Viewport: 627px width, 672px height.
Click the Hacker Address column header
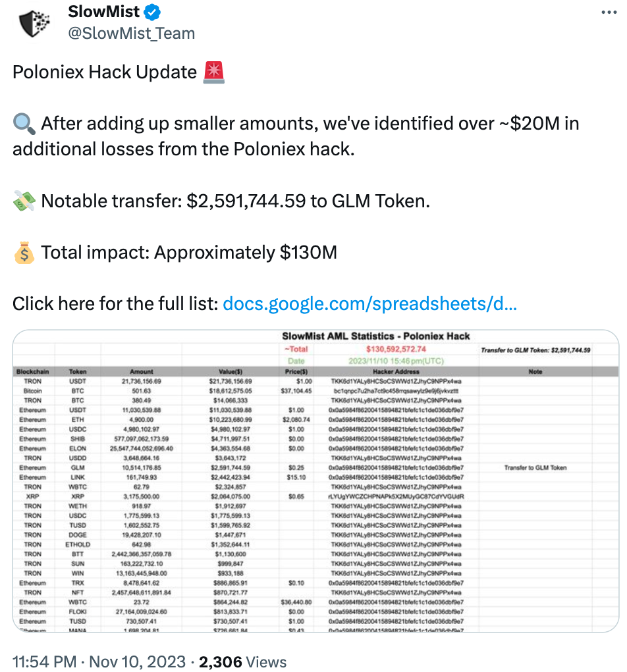click(396, 372)
